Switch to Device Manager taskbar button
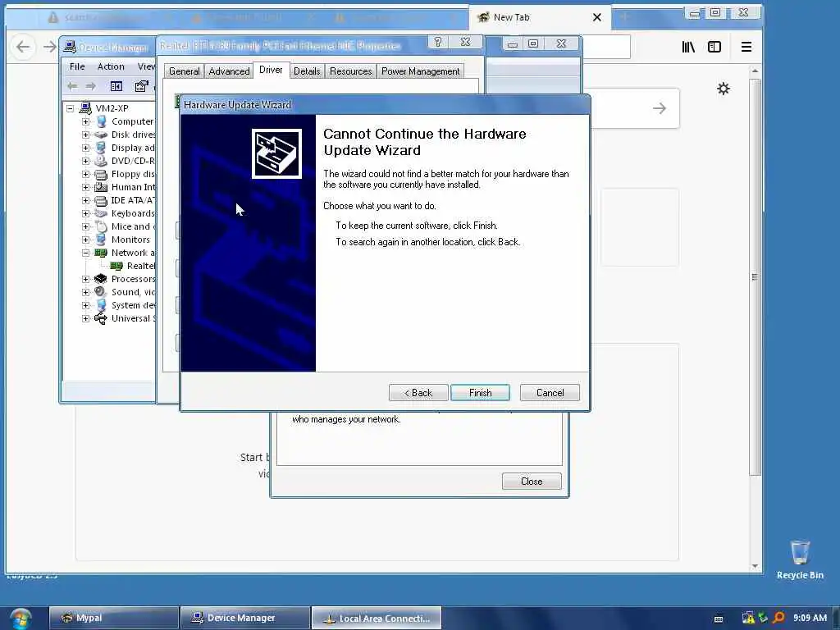Viewport: 840px width, 630px height. tap(244, 619)
